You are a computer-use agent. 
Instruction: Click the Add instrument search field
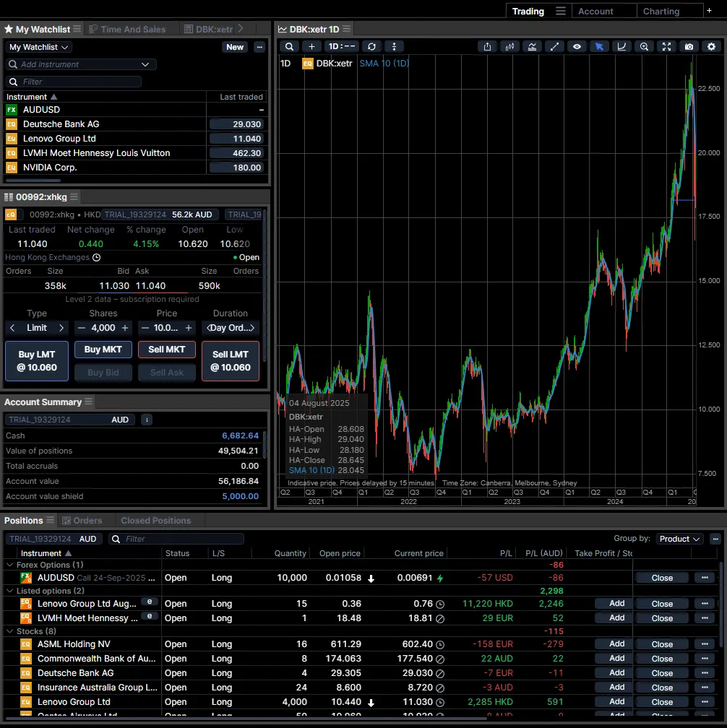81,64
